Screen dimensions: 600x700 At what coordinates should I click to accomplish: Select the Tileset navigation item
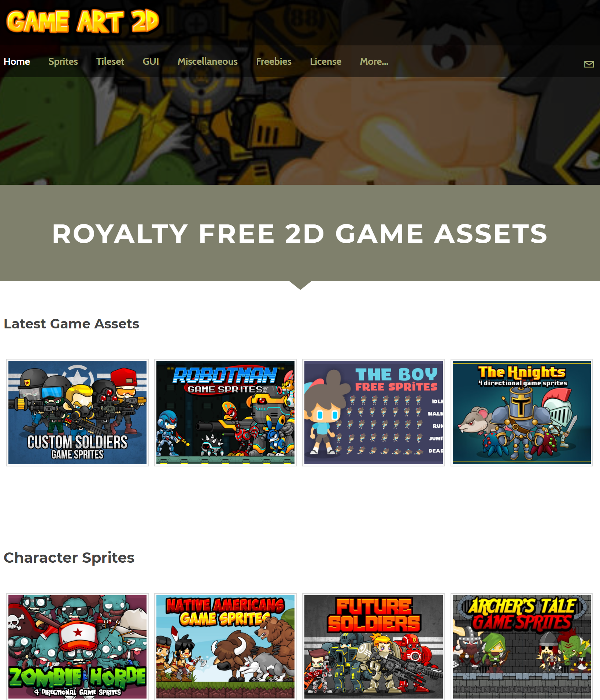tap(110, 62)
